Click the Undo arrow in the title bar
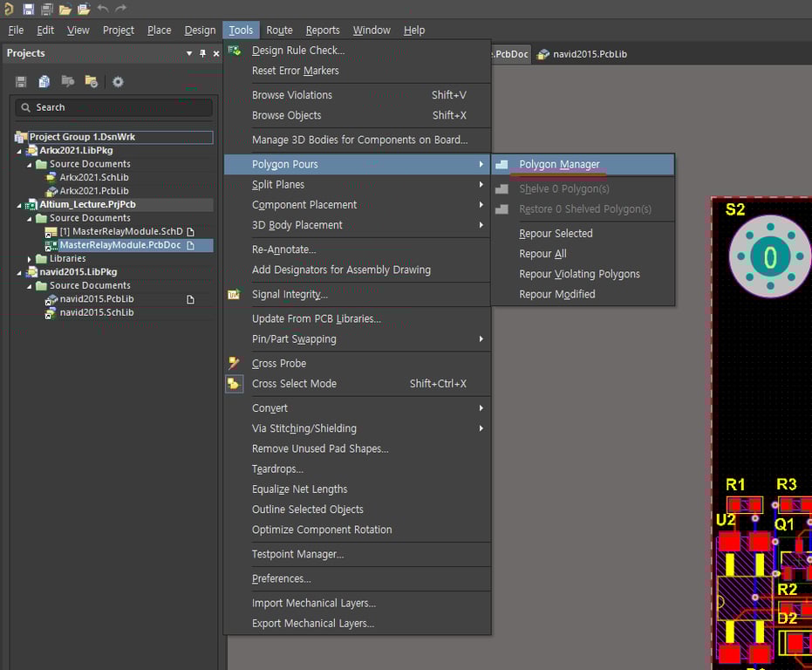The height and width of the screenshot is (670, 812). pos(102,9)
